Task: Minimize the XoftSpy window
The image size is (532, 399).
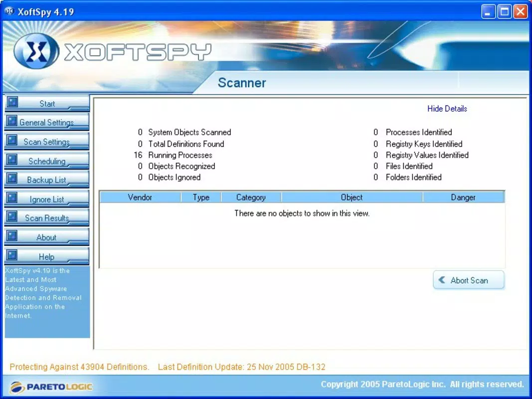Action: pyautogui.click(x=488, y=12)
